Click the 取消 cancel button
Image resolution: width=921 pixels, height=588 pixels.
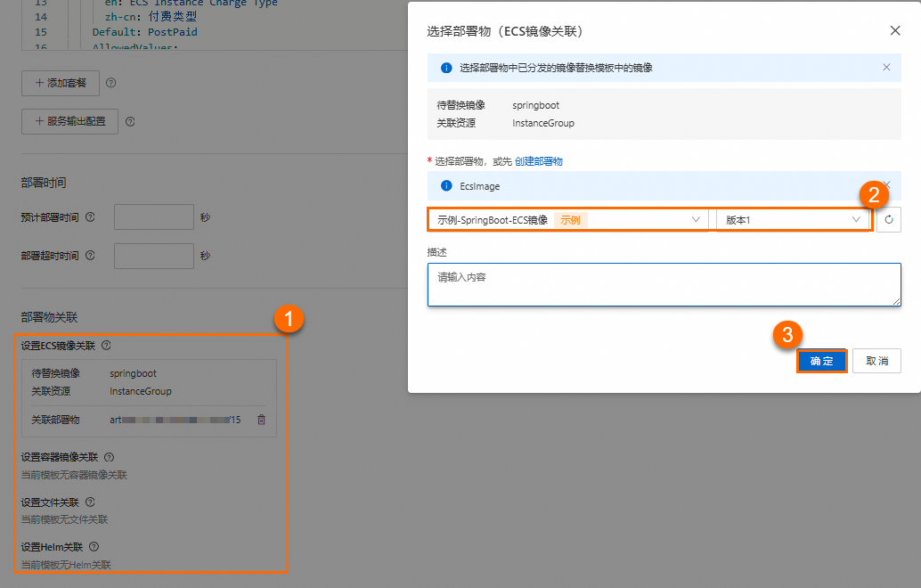pyautogui.click(x=877, y=361)
